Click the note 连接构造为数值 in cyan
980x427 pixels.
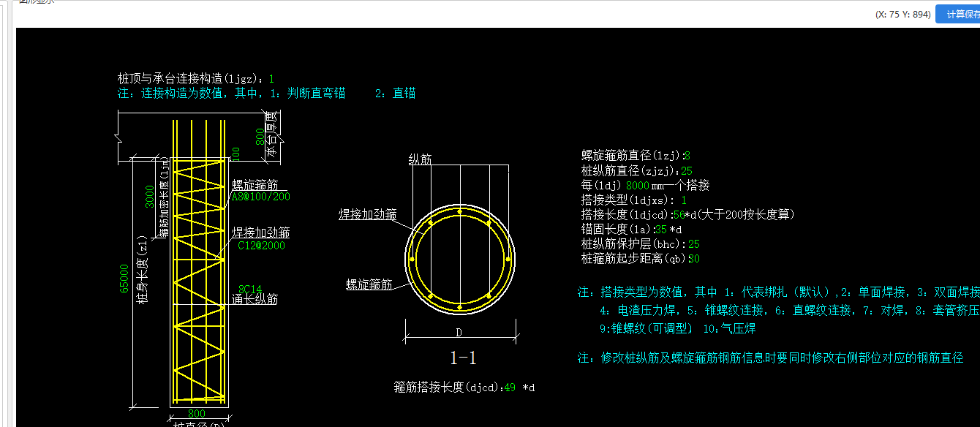click(x=267, y=94)
